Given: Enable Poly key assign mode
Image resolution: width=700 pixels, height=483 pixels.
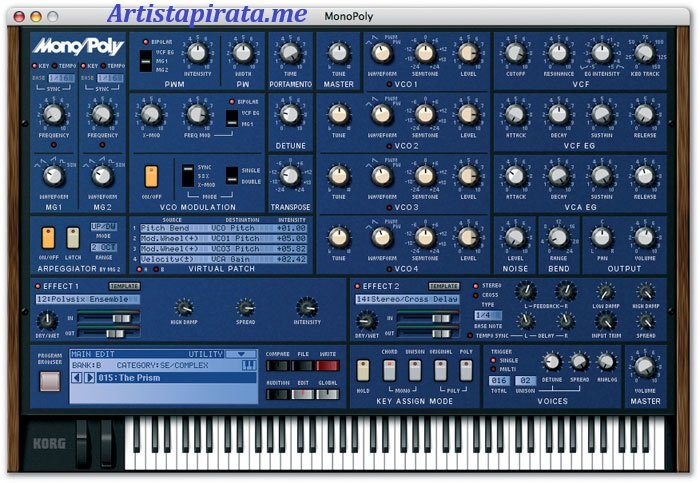Looking at the screenshot, I should point(466,371).
